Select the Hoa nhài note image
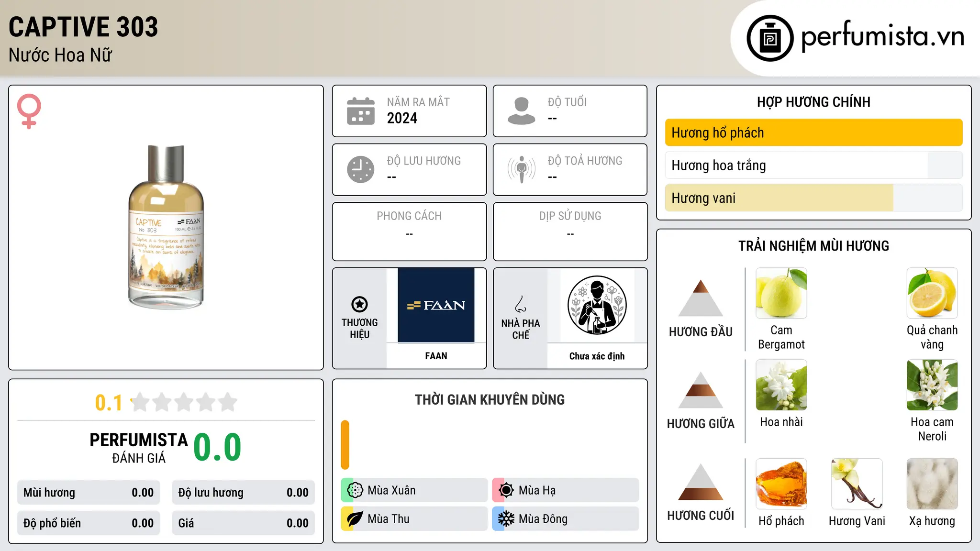The width and height of the screenshot is (980, 551). click(x=781, y=385)
